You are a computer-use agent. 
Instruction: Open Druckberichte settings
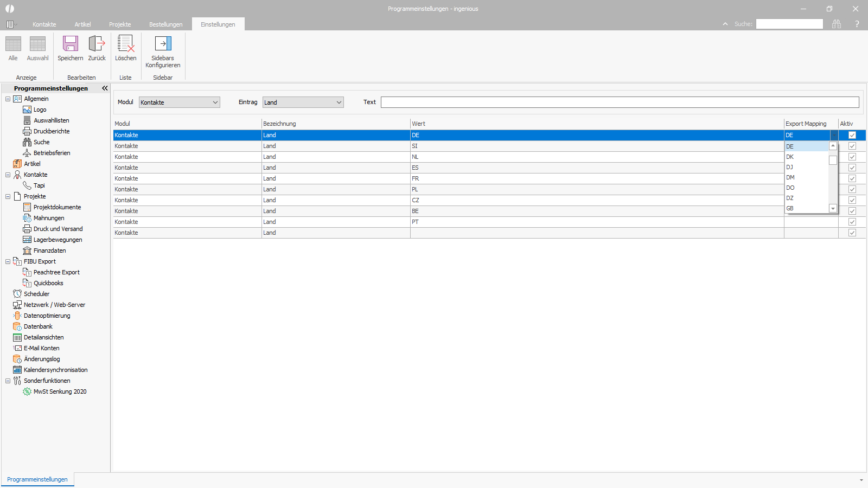[x=52, y=131]
